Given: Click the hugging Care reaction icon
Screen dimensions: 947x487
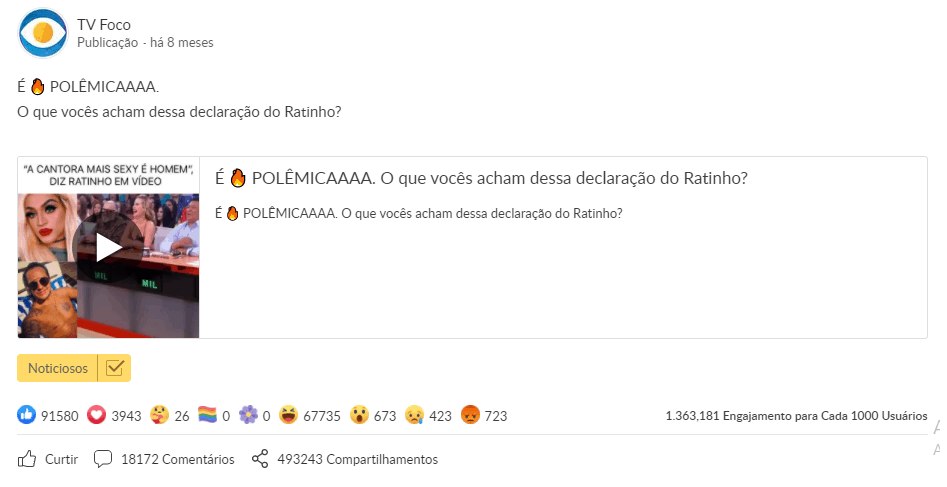Looking at the screenshot, I should (159, 416).
